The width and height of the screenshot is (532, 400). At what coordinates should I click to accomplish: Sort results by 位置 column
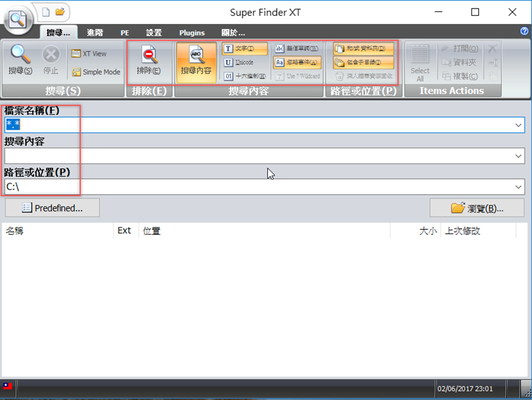tap(264, 231)
